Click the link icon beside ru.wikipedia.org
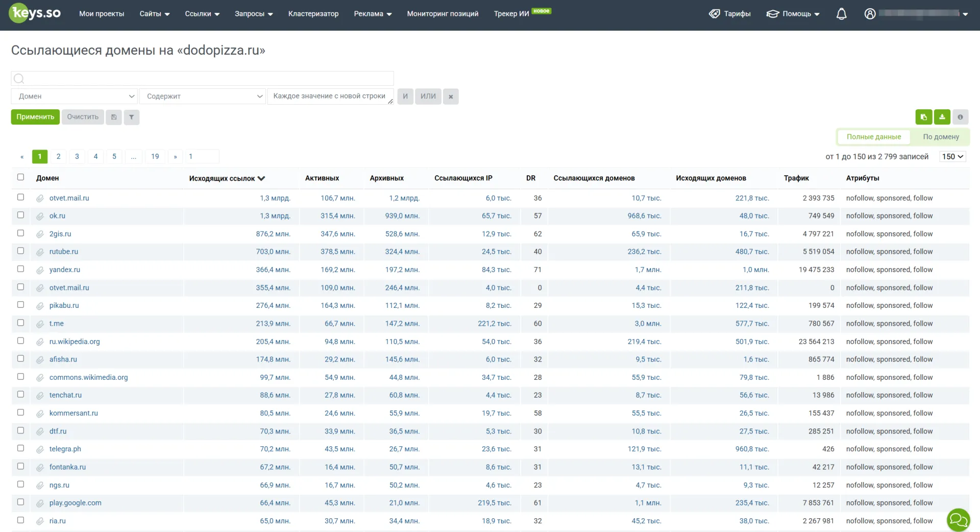Viewport: 980px width, 532px height. [x=40, y=342]
